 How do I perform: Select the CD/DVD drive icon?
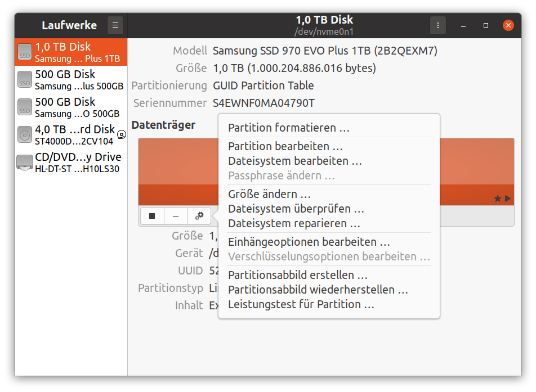[25, 163]
